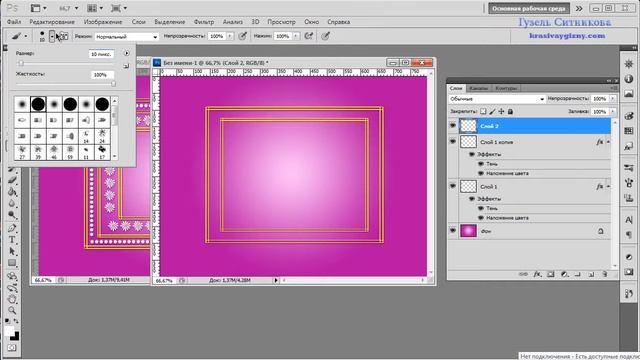This screenshot has height=360, width=640.
Task: Click the hardness slider handle
Action: pyautogui.click(x=113, y=84)
